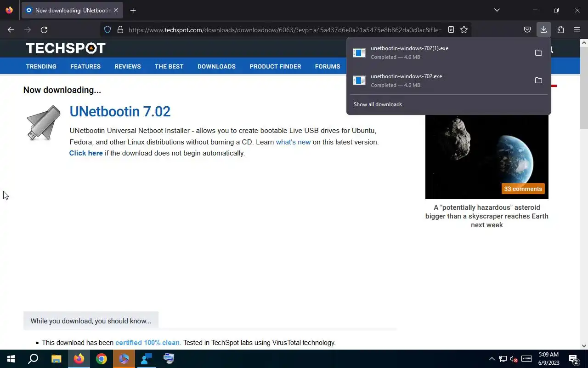Screen dimensions: 588x368
Task: Click the scrollbar down arrow
Action: coord(584,346)
